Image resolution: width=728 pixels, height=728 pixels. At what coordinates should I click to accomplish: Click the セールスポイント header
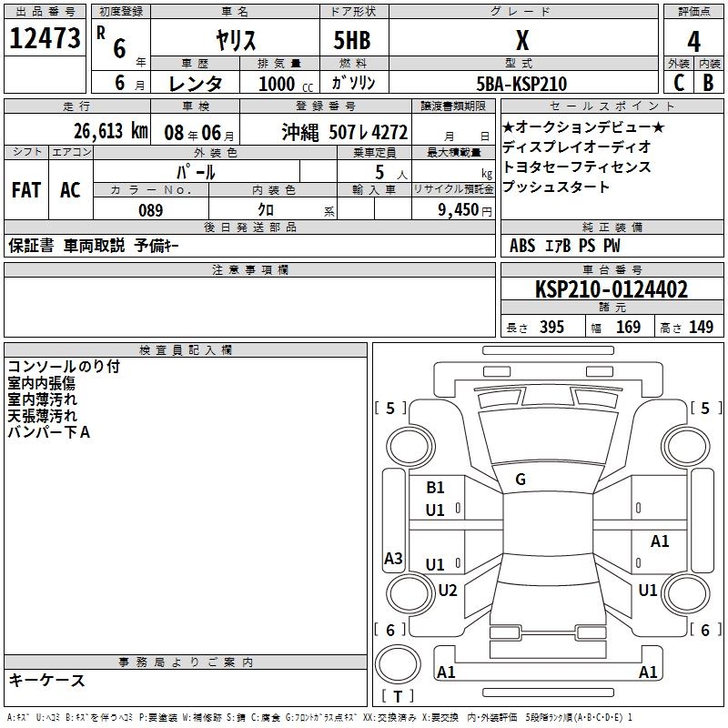point(612,106)
